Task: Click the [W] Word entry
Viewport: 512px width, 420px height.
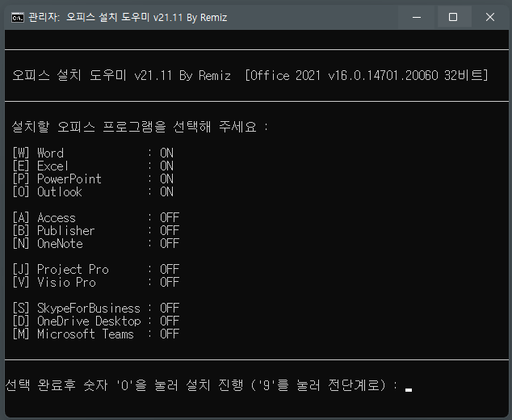Action: tap(38, 153)
